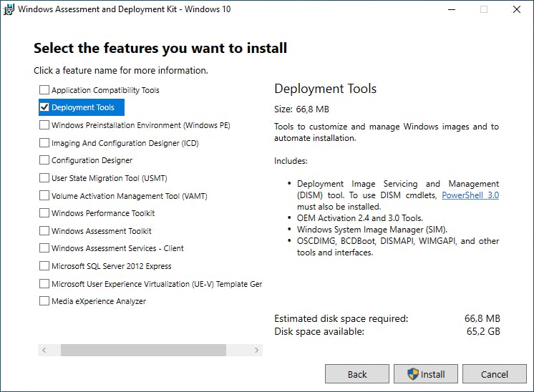Select the Media eXperience Analyzer checkbox

click(44, 301)
